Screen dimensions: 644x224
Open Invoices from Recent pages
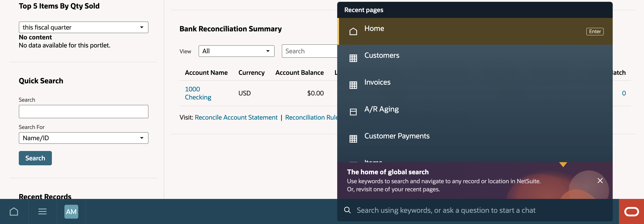pos(475,85)
